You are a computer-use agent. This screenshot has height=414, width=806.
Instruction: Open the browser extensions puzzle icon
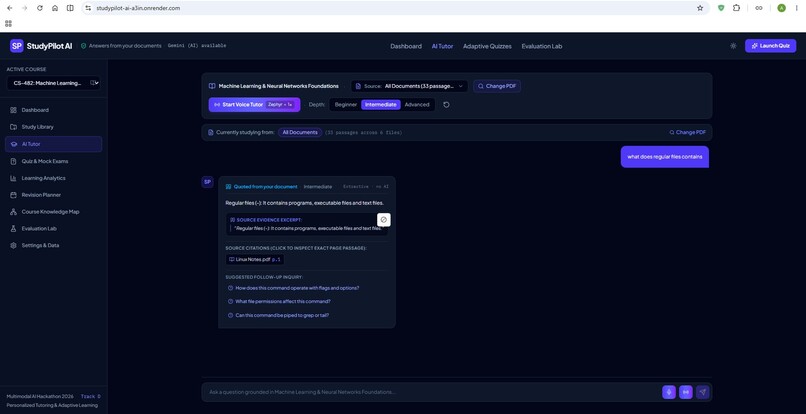(736, 8)
